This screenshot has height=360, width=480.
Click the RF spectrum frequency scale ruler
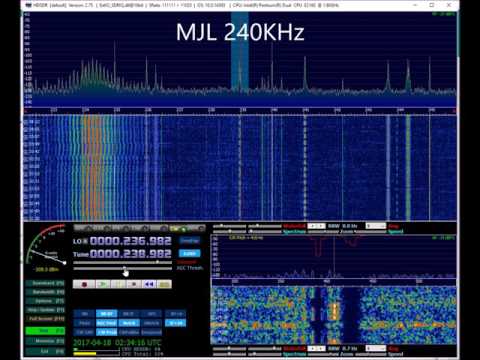[240, 110]
